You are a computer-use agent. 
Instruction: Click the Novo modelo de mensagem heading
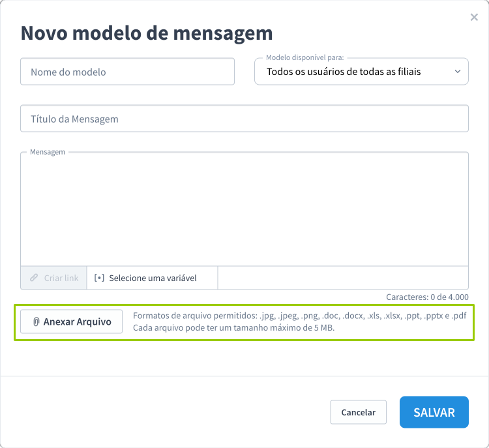(147, 33)
